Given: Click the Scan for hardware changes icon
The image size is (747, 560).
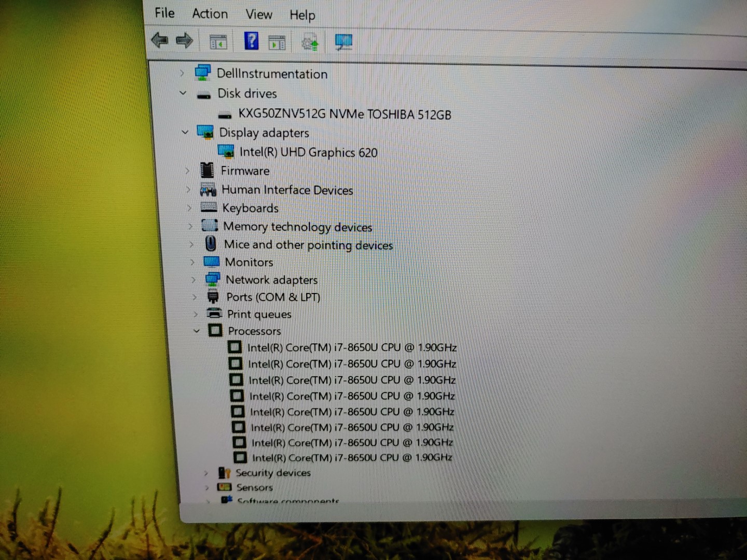Looking at the screenshot, I should coord(343,43).
